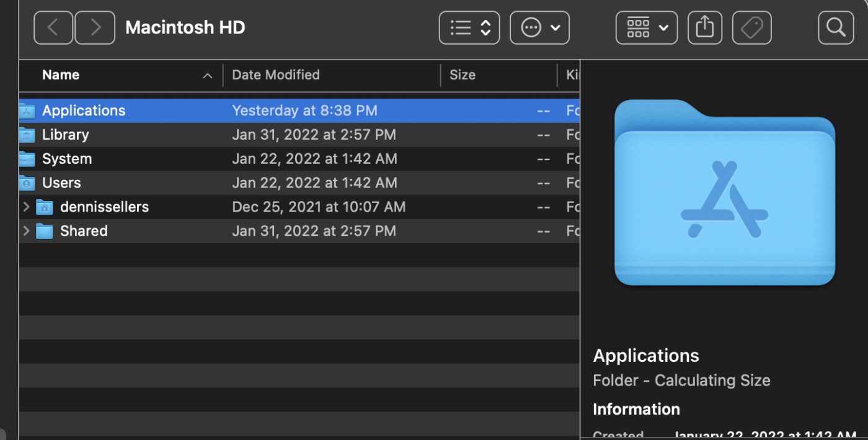This screenshot has height=440, width=868.
Task: Expand the dennissellers folder
Action: [x=26, y=207]
